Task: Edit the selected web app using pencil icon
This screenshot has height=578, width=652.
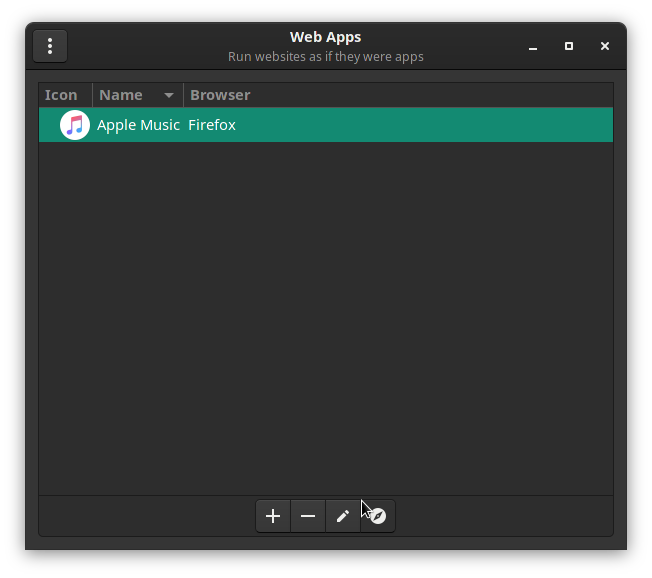Action: tap(343, 516)
